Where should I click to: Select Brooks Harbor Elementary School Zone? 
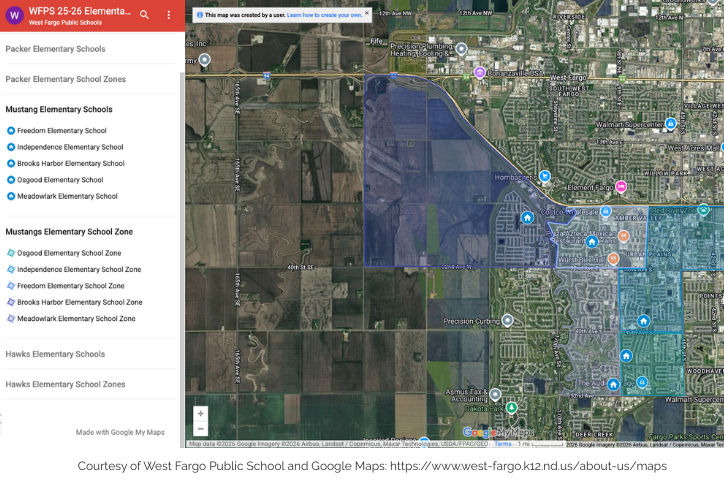point(79,302)
